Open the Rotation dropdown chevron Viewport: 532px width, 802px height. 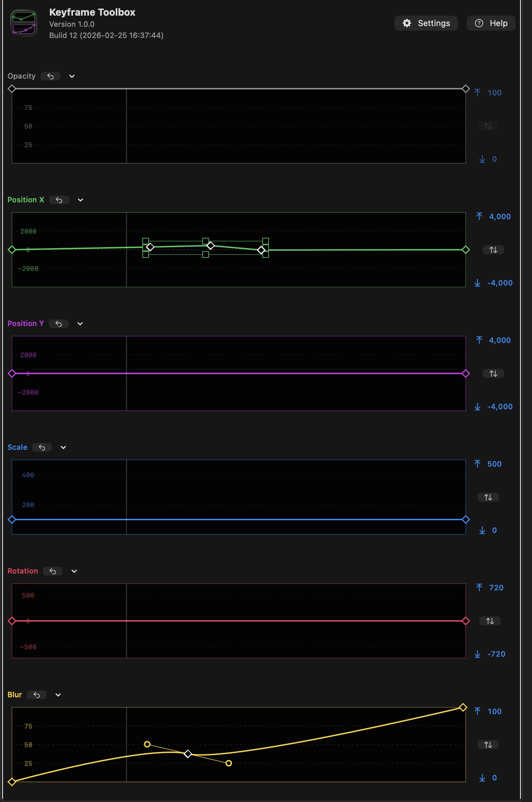tap(74, 571)
